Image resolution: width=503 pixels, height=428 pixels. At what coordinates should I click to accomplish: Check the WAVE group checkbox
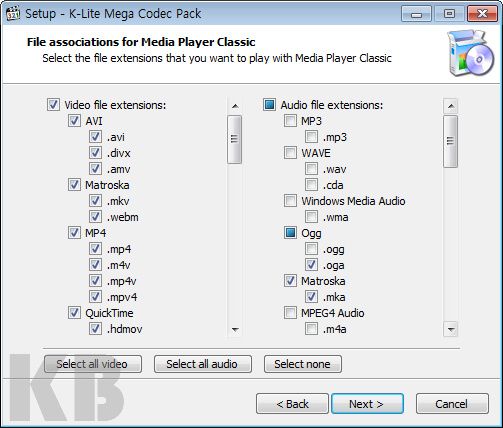pyautogui.click(x=290, y=153)
